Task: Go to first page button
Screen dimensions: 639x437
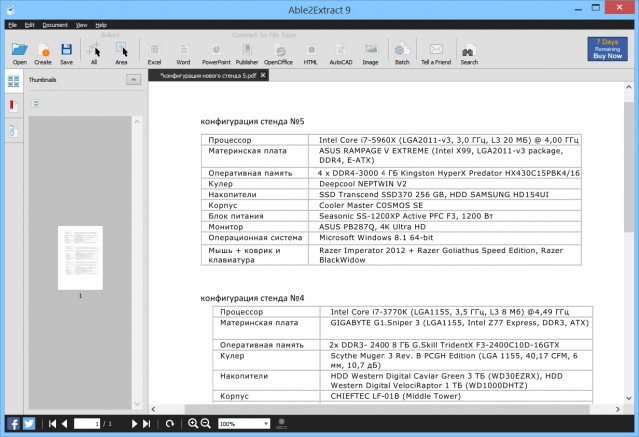Action: coord(52,424)
